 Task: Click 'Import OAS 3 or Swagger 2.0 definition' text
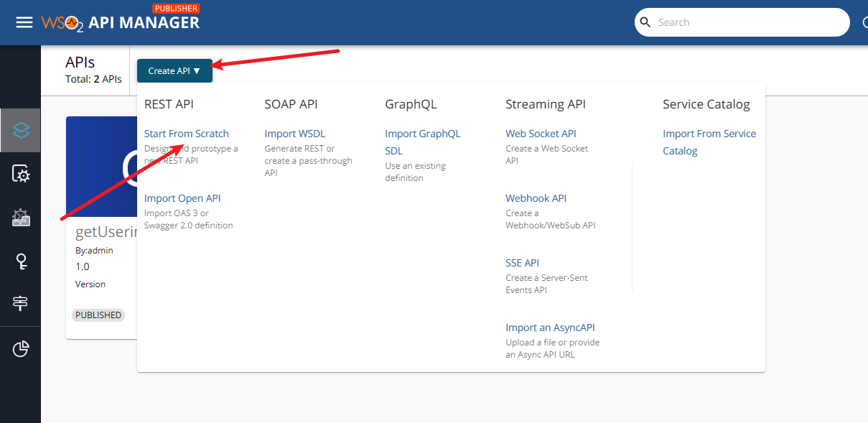[189, 219]
